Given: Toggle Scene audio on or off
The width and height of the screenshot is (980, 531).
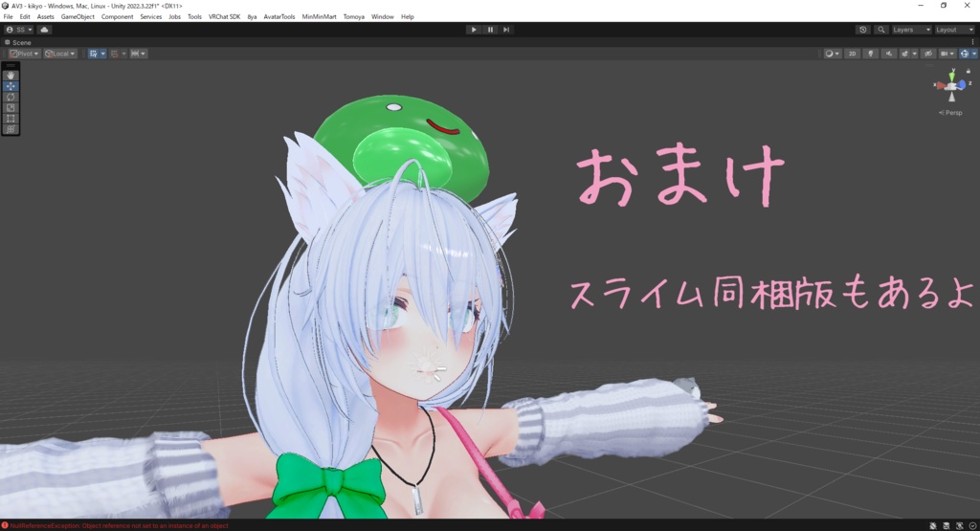Looking at the screenshot, I should click(x=889, y=54).
